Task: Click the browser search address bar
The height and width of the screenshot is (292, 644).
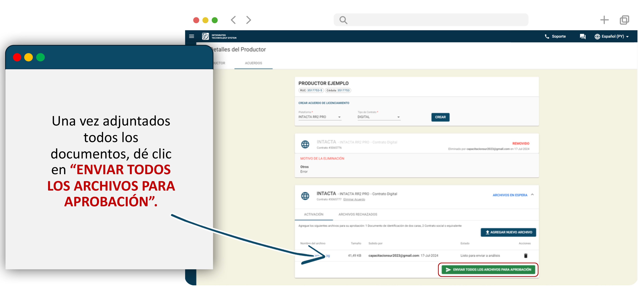Action: 431,20
